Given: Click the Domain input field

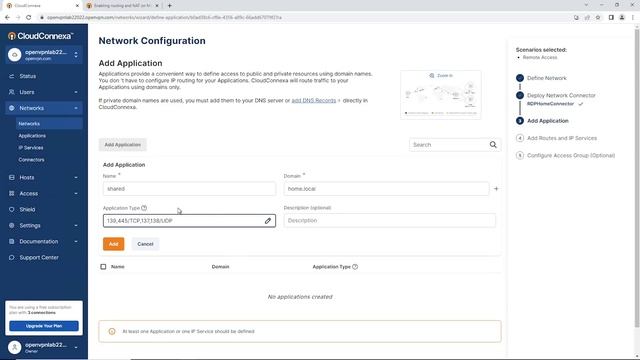Looking at the screenshot, I should click(386, 189).
